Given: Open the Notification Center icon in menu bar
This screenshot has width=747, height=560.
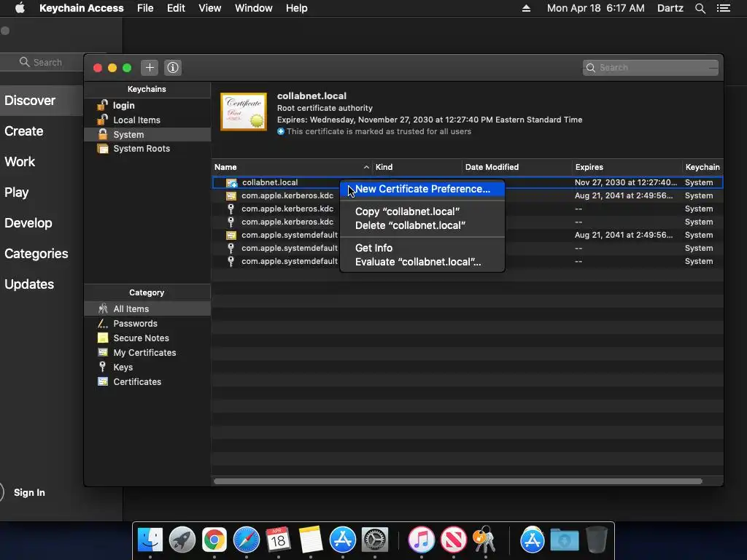Looking at the screenshot, I should (x=724, y=8).
